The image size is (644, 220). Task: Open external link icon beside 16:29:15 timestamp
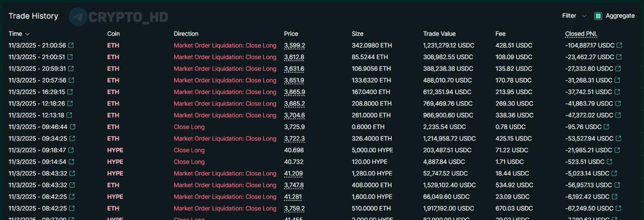tap(70, 92)
